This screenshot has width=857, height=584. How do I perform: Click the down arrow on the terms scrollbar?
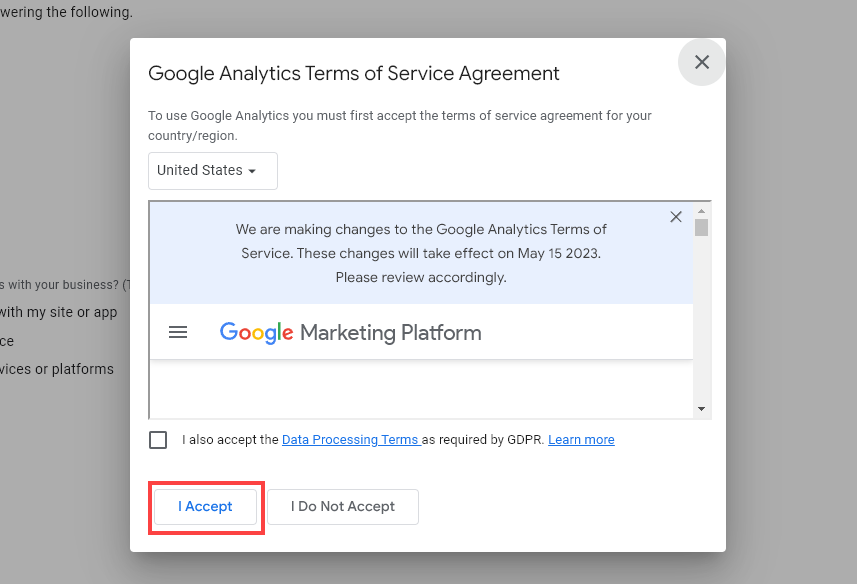tap(702, 408)
